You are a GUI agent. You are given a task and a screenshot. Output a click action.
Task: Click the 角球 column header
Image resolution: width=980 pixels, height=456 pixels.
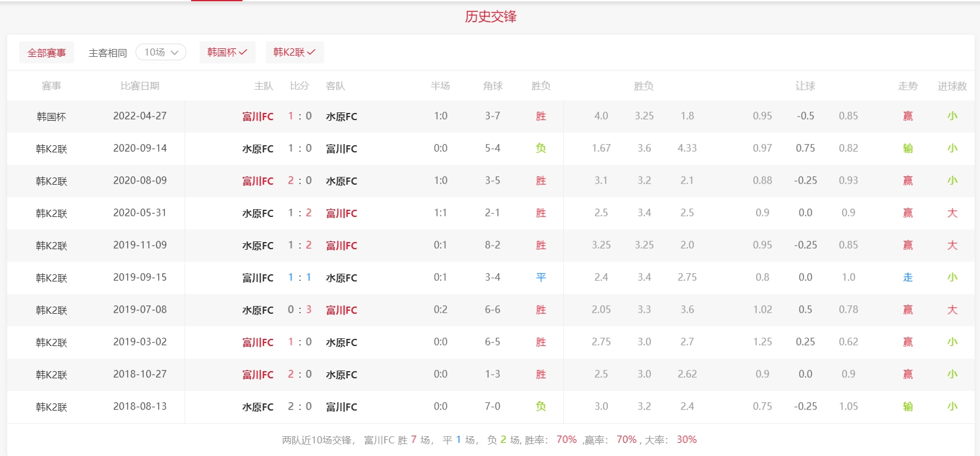click(x=492, y=86)
